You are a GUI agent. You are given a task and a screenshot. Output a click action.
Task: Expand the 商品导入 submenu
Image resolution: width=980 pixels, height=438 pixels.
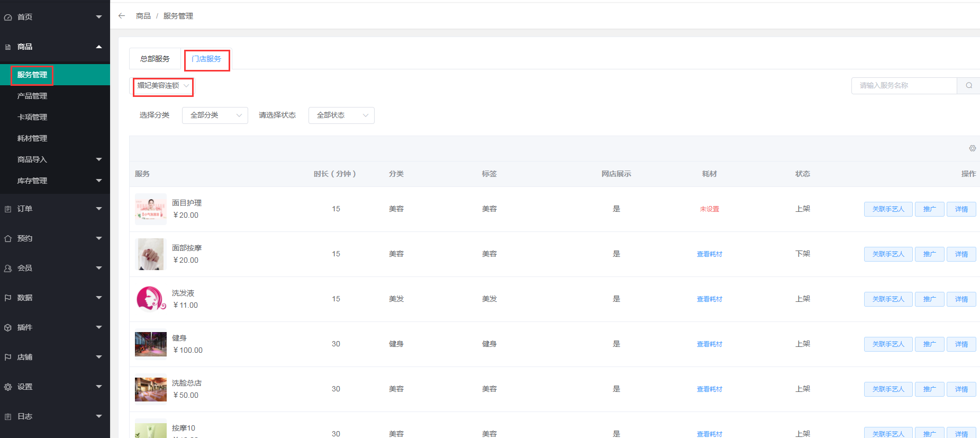click(98, 159)
